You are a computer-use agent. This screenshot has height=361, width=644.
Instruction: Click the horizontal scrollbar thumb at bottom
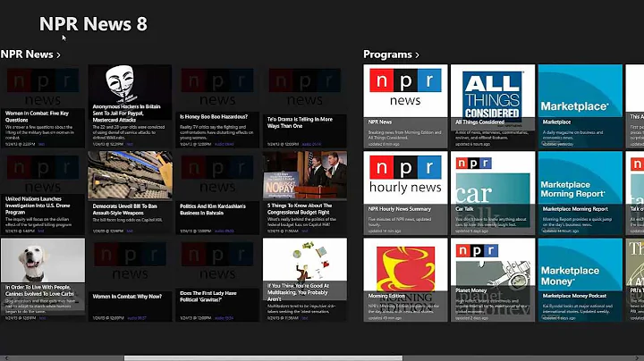click(x=263, y=358)
